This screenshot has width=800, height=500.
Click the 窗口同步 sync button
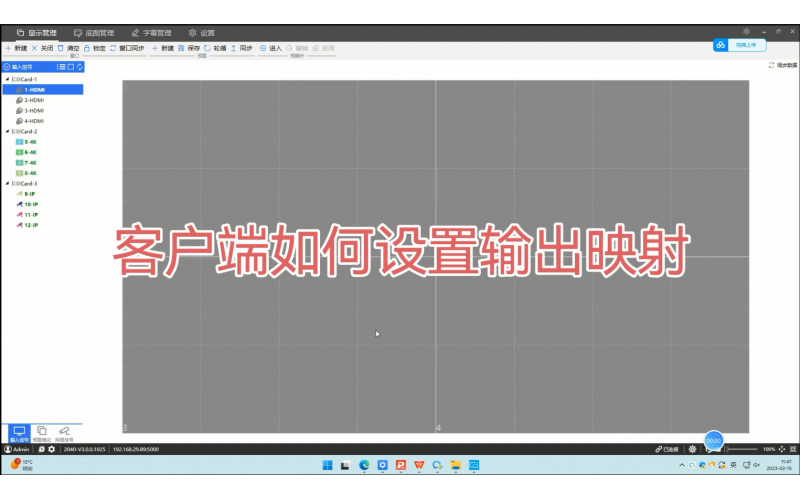coord(127,48)
